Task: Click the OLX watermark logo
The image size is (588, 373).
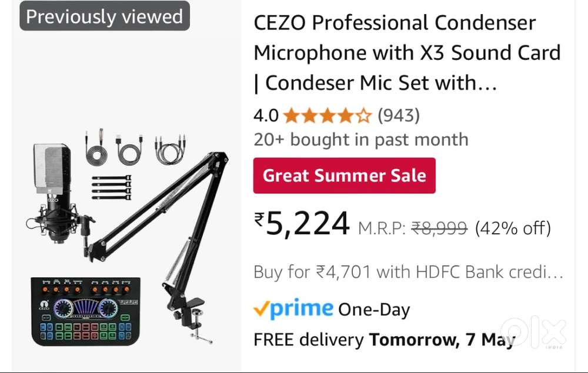Action: pyautogui.click(x=533, y=332)
